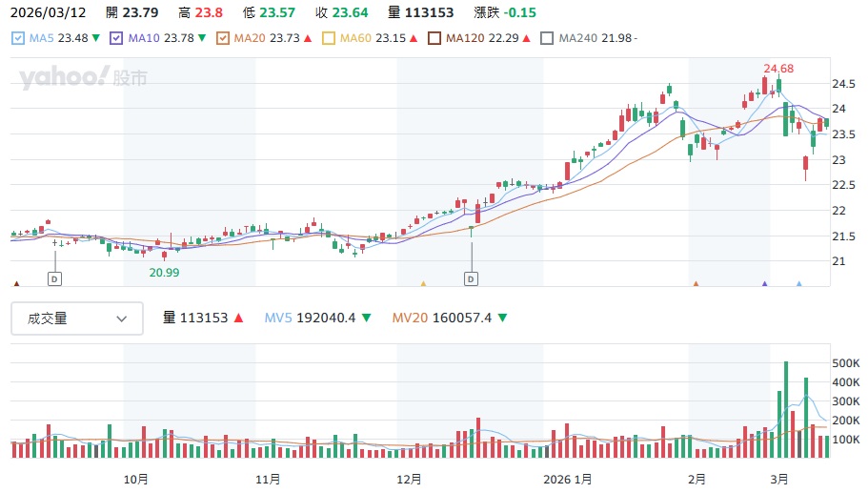Toggle the MA10 moving average checkbox
This screenshot has width=868, height=493.
click(x=117, y=38)
